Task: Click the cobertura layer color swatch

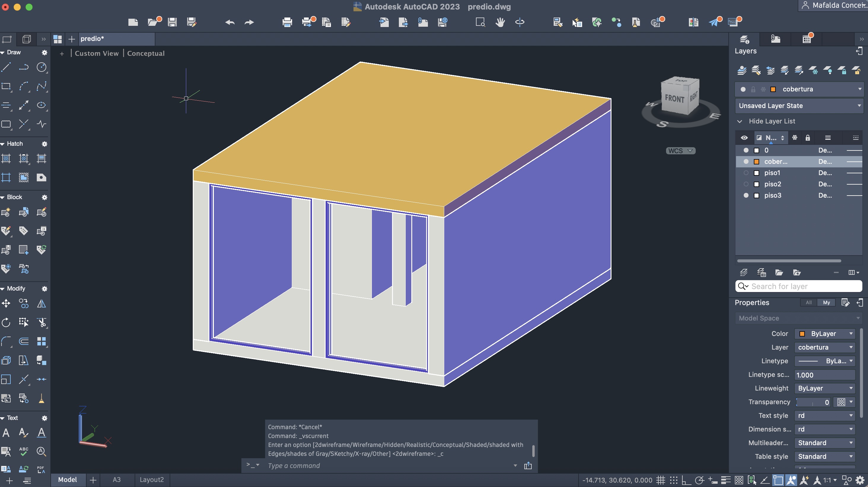Action: [756, 161]
